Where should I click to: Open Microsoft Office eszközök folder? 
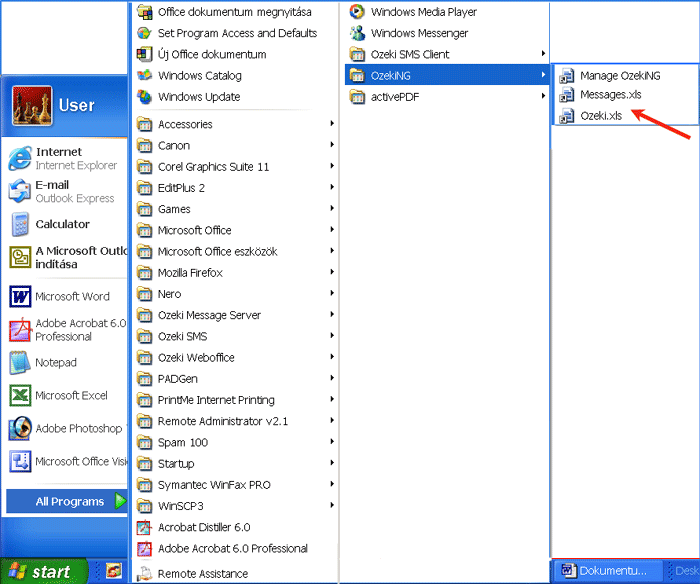point(236,251)
